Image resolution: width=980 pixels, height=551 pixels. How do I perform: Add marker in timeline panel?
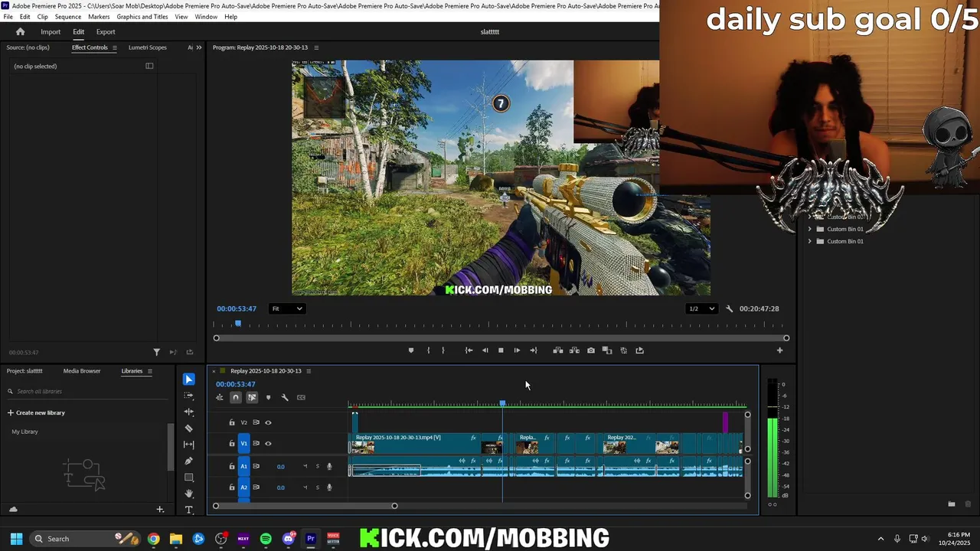coord(268,397)
